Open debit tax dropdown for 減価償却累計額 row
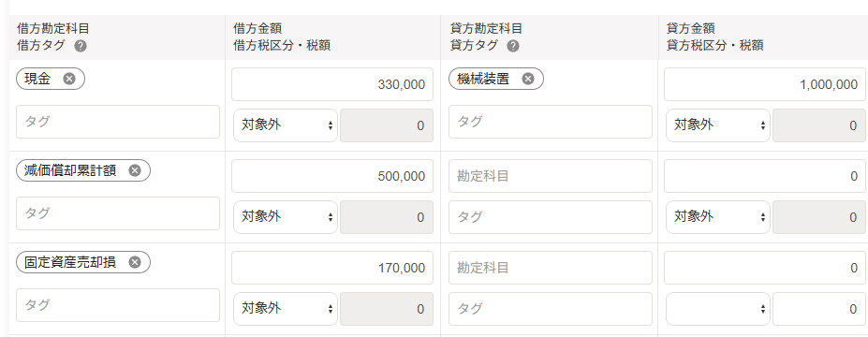 pos(285,217)
